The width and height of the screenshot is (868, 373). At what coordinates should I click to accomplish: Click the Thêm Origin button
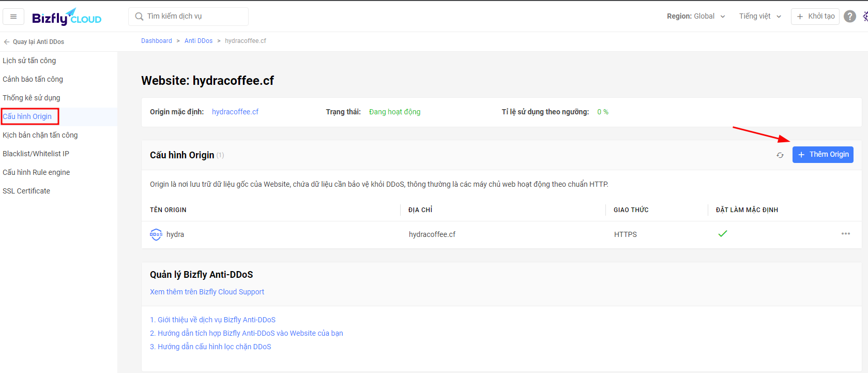pyautogui.click(x=823, y=155)
